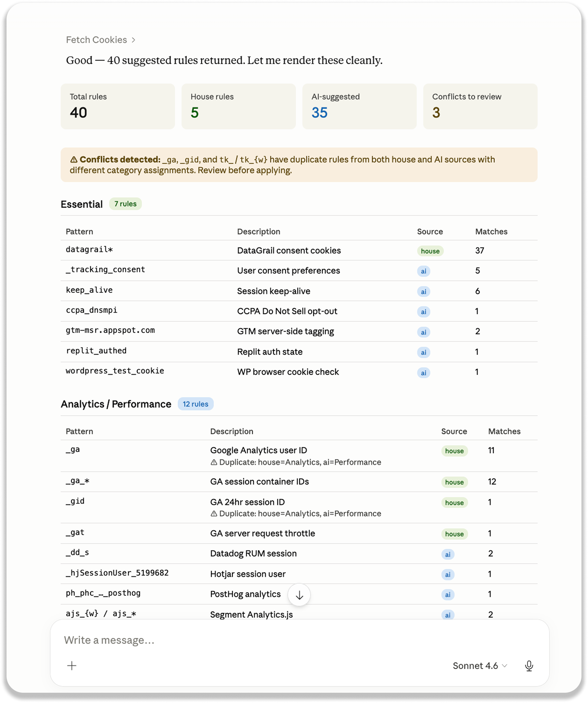The image size is (588, 703).
Task: Select gtm-msr.appspot.com pattern
Action: point(110,330)
